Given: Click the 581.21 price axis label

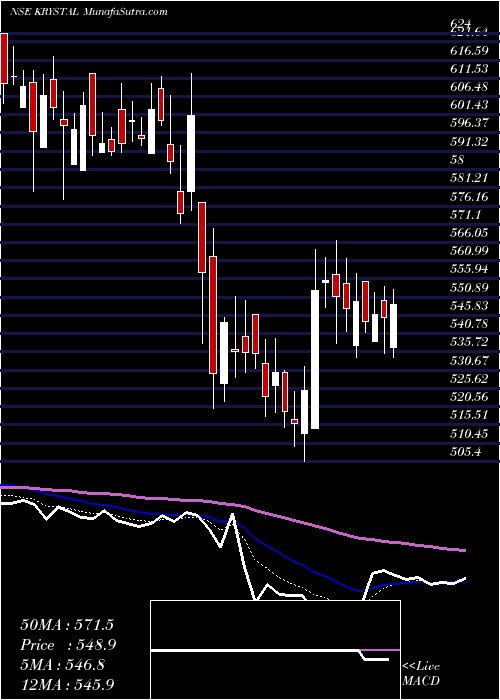Looking at the screenshot, I should (x=469, y=178).
